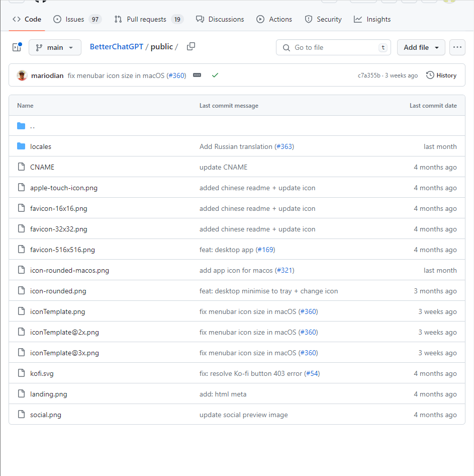Toggle the file tree side panel icon
The image size is (474, 476).
(x=17, y=47)
